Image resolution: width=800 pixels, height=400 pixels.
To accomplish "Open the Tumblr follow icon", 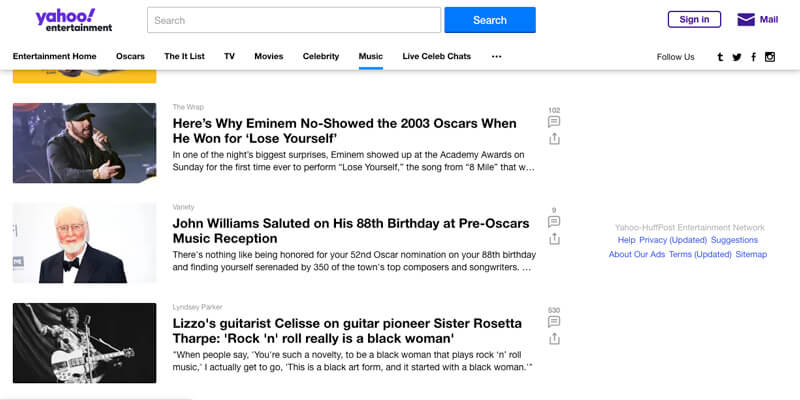I will click(720, 57).
